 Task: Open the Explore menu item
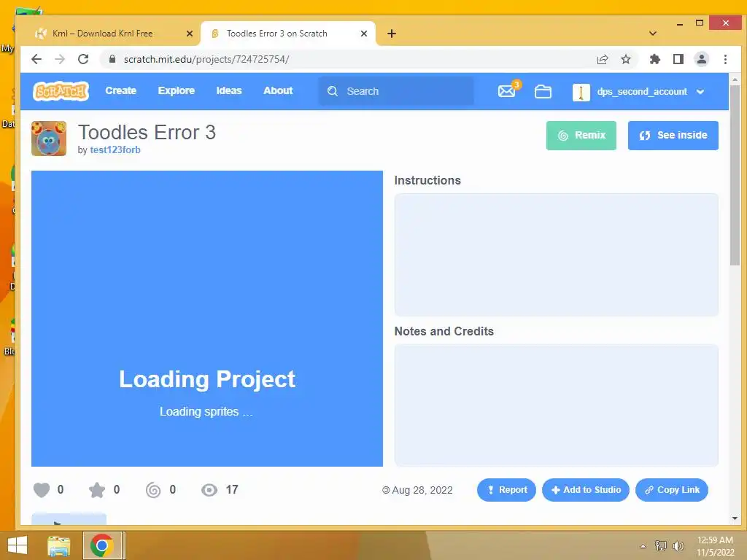click(177, 90)
